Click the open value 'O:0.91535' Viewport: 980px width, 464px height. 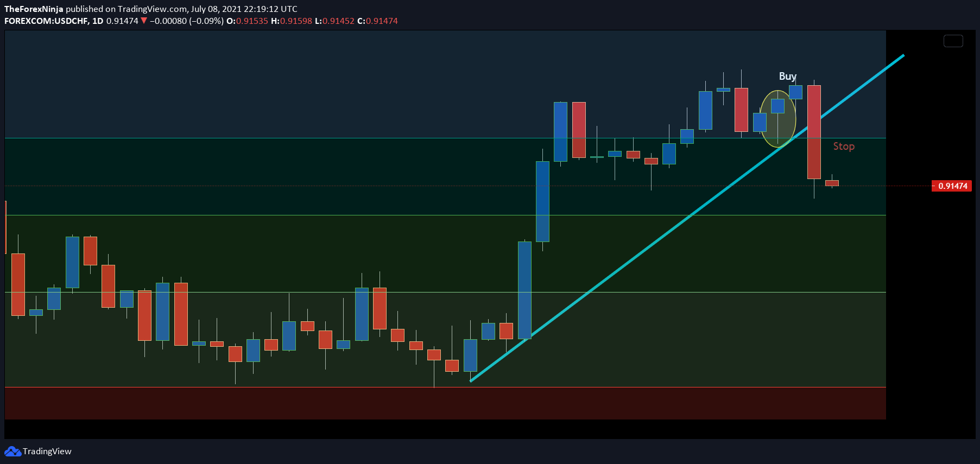[x=247, y=21]
